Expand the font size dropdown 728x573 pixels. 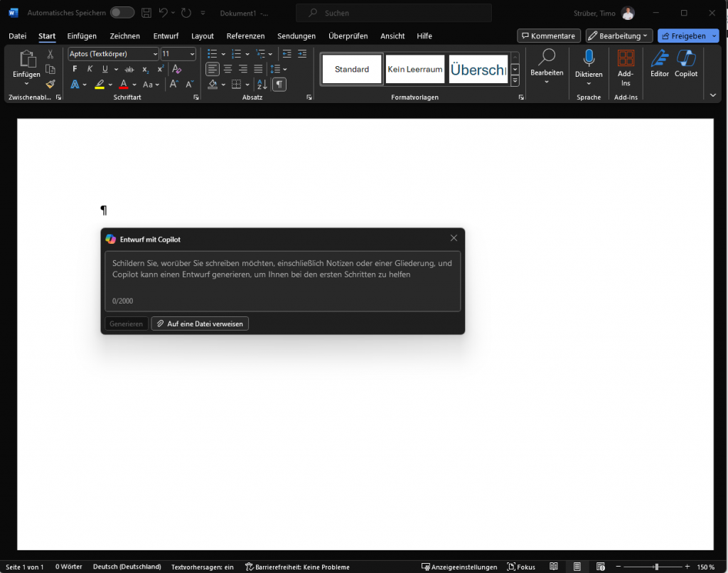coord(192,54)
